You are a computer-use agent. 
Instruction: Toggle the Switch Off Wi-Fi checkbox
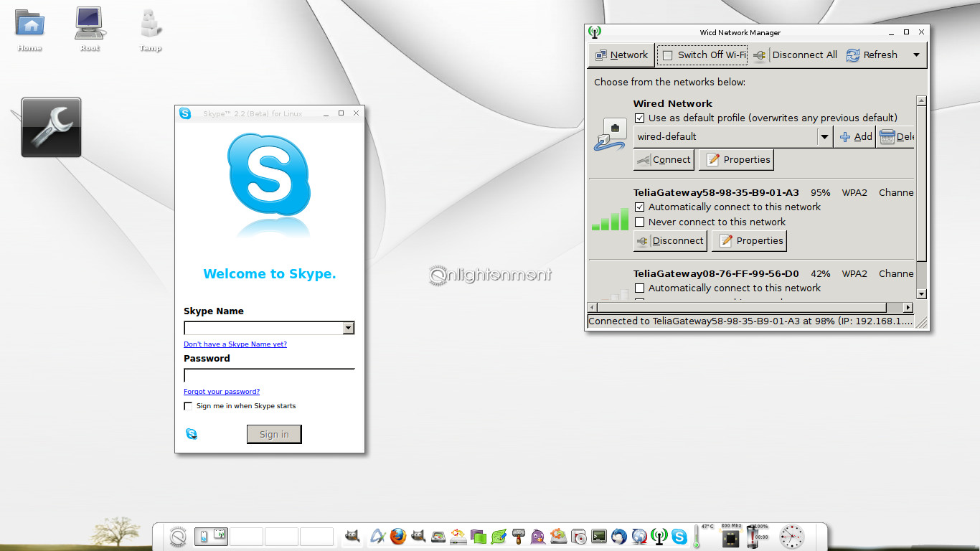667,55
